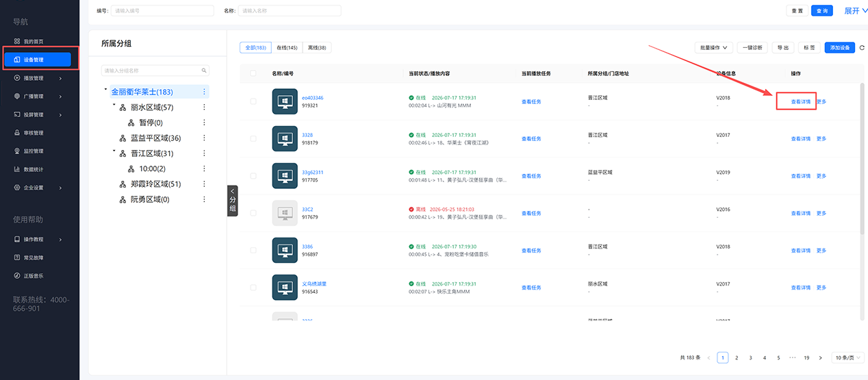868x380 pixels.
Task: Expand filters with 展开
Action: [856, 11]
